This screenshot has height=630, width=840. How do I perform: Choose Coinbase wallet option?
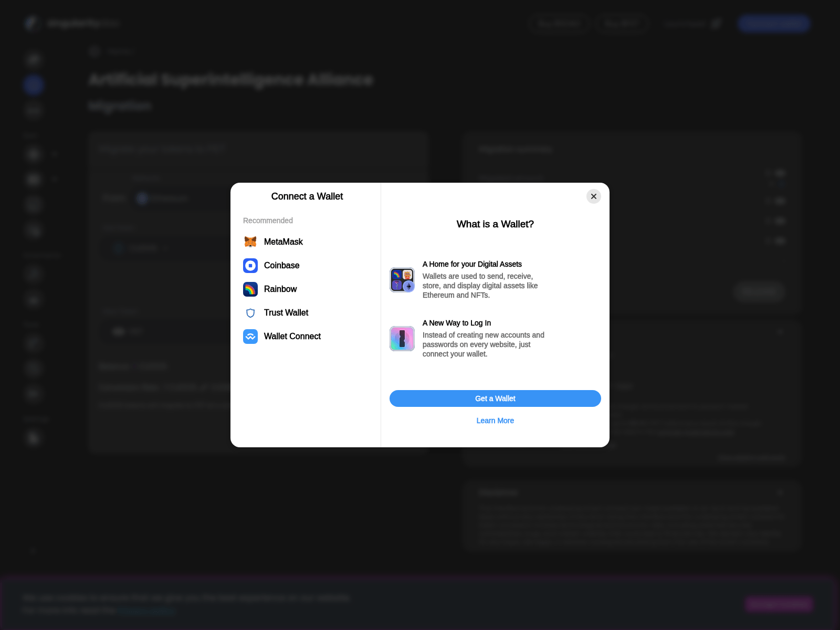tap(306, 265)
